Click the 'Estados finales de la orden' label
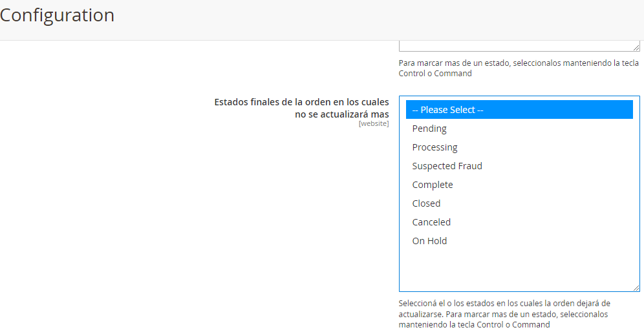Screen dimensions: 644x332 (301, 108)
